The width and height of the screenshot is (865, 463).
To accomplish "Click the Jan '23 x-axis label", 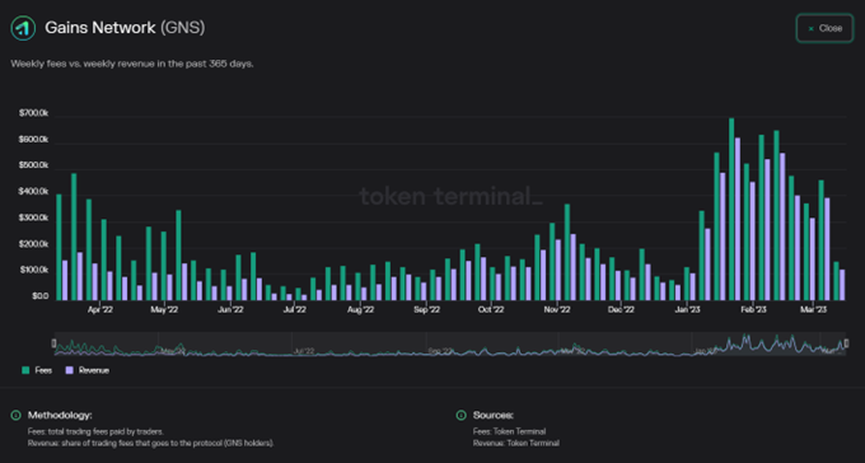I will point(687,310).
